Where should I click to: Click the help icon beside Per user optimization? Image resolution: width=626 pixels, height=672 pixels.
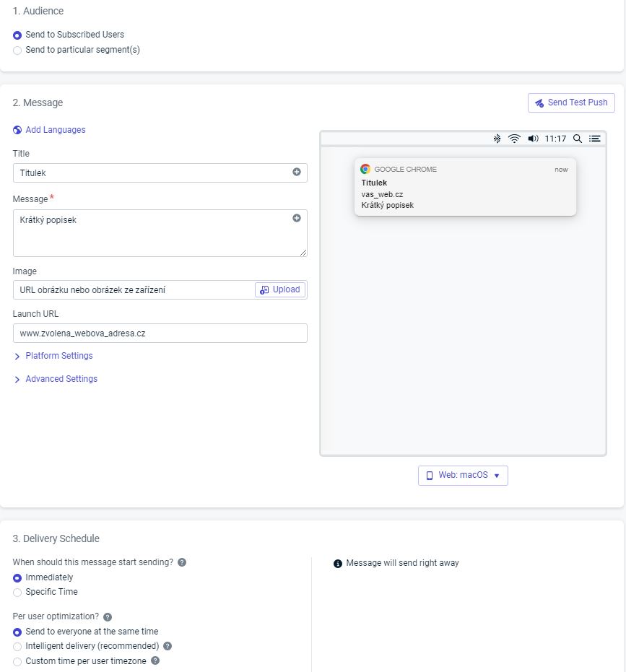point(107,616)
